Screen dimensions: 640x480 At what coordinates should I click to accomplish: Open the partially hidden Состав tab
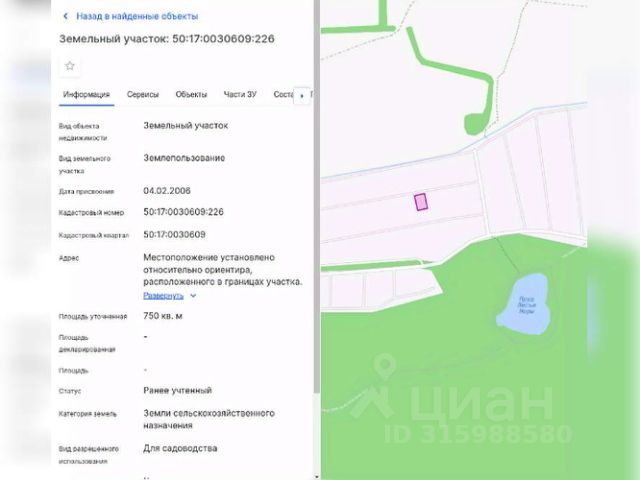click(x=283, y=94)
